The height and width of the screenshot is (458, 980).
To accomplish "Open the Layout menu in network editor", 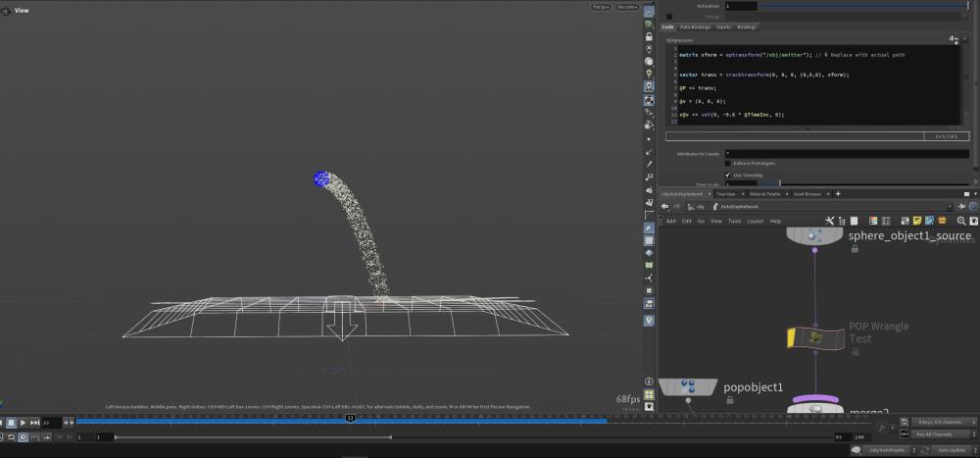I will (x=755, y=221).
